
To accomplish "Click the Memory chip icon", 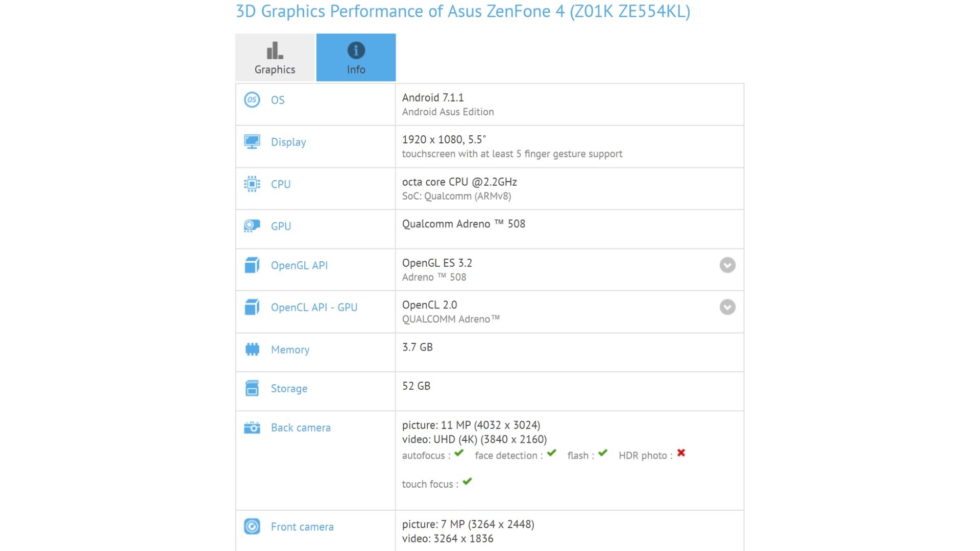I will [x=252, y=349].
